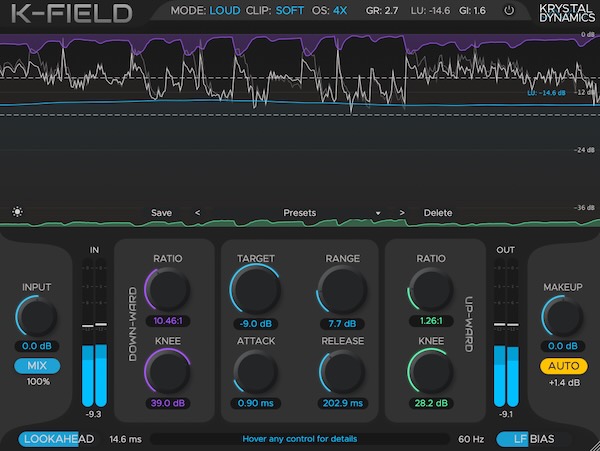Save the current preset
Screen dimensions: 600x451
[161, 213]
